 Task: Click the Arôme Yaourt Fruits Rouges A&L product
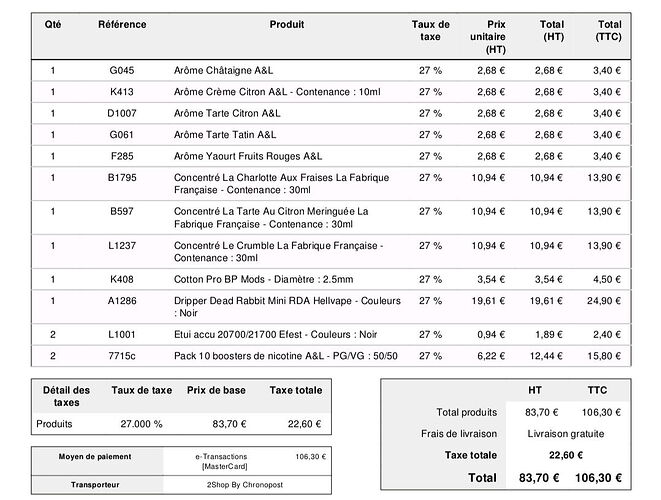(x=248, y=155)
